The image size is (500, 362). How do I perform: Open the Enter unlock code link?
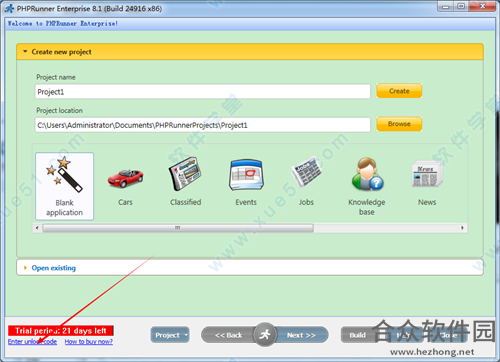point(32,342)
